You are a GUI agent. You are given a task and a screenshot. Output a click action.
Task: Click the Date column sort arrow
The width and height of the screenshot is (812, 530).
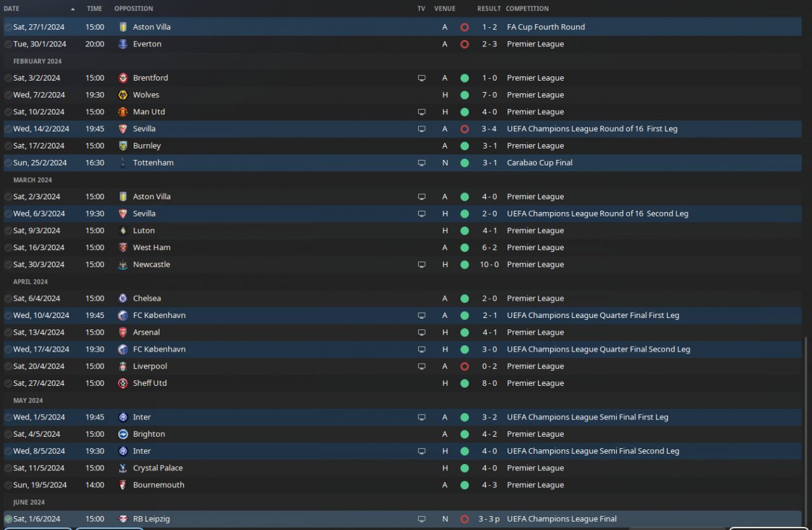tap(72, 9)
